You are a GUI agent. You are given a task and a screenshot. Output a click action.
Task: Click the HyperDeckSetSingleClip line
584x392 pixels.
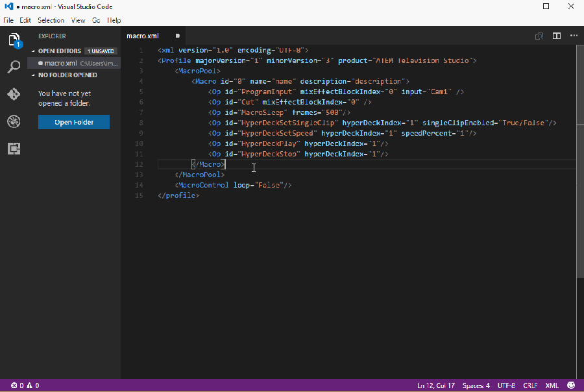pyautogui.click(x=382, y=123)
